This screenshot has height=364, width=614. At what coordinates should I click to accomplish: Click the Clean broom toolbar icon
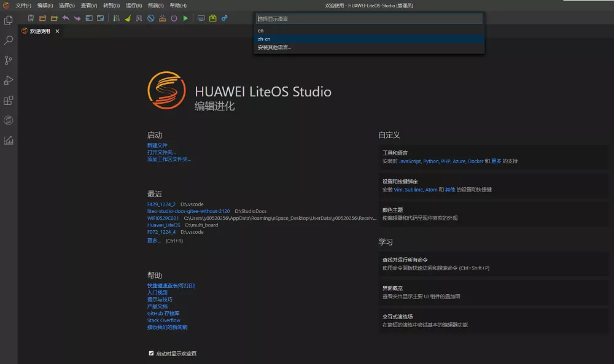pos(128,18)
